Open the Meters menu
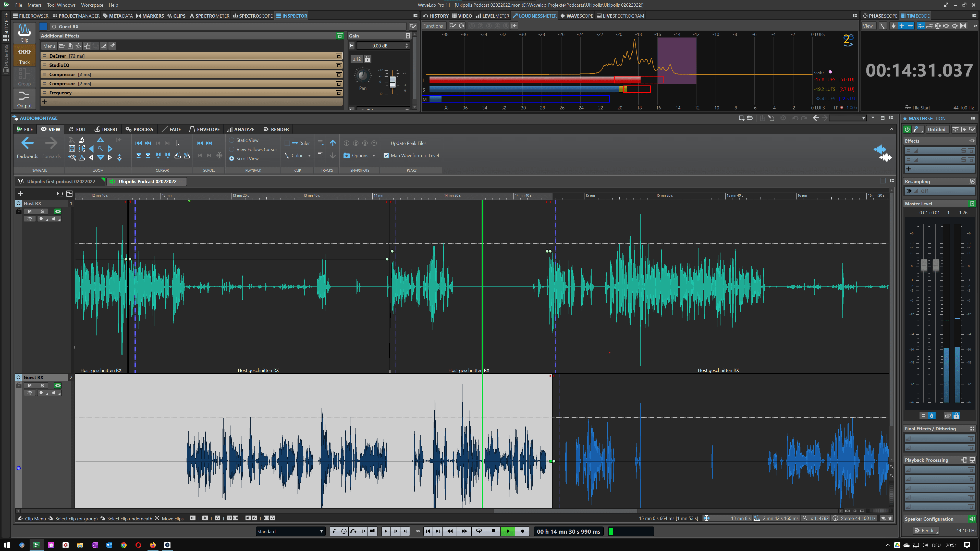Image resolution: width=980 pixels, height=551 pixels. 34,5
